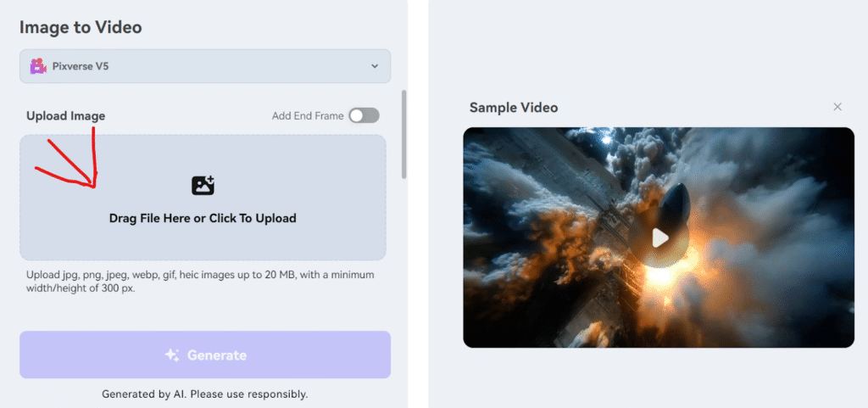Screen dimensions: 868x408
Task: Click the red arrow annotation tip
Action: [x=94, y=186]
